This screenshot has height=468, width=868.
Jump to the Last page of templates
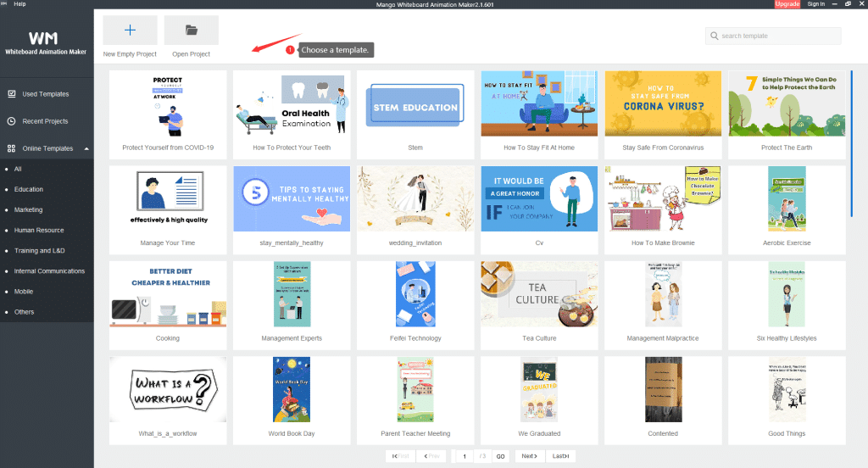(x=561, y=456)
